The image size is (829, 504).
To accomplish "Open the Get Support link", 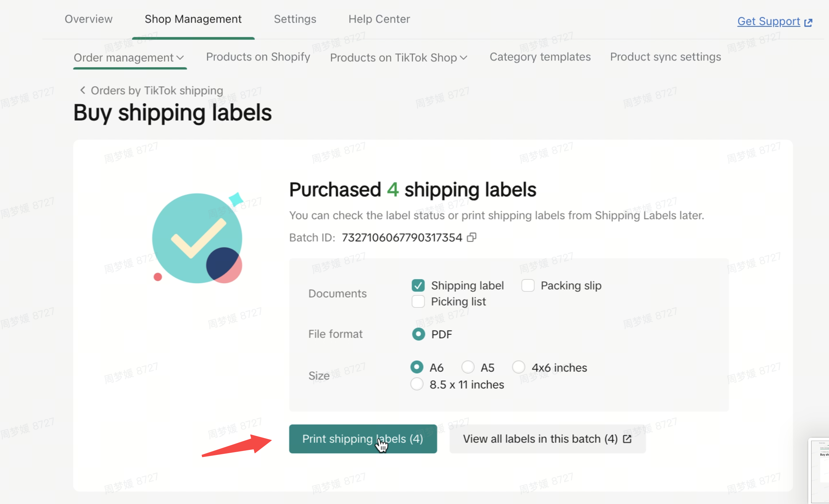I will click(x=769, y=21).
